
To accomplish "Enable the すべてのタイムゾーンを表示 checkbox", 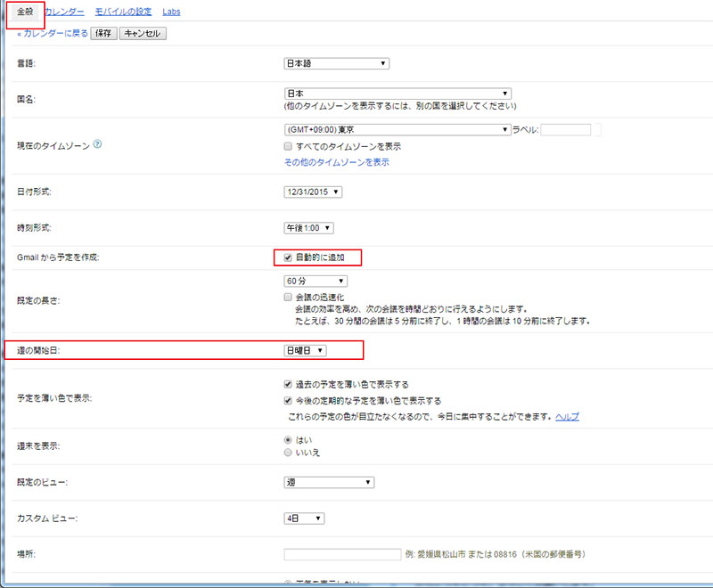I will coord(287,146).
